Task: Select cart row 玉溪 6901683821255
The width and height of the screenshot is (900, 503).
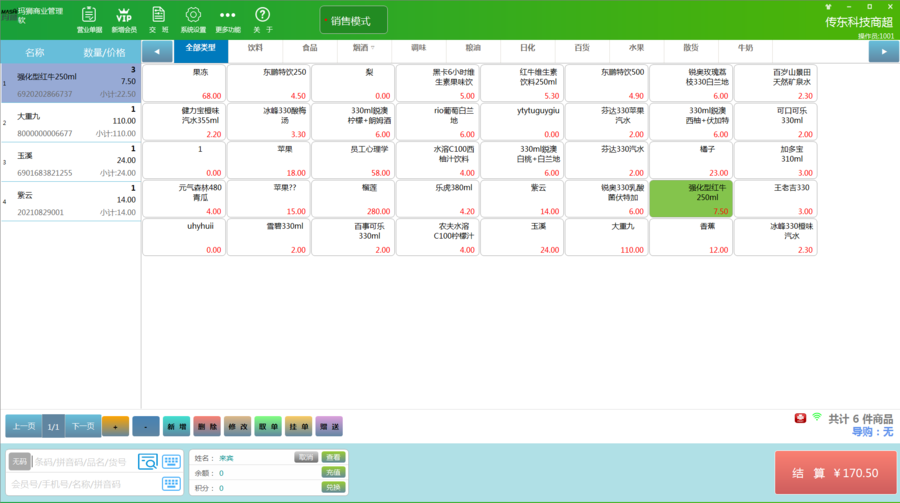Action: (x=71, y=162)
